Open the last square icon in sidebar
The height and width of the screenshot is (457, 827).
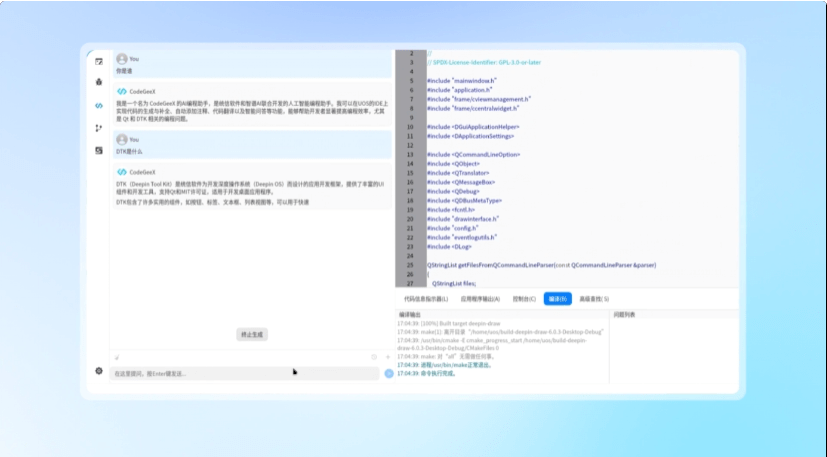click(99, 150)
